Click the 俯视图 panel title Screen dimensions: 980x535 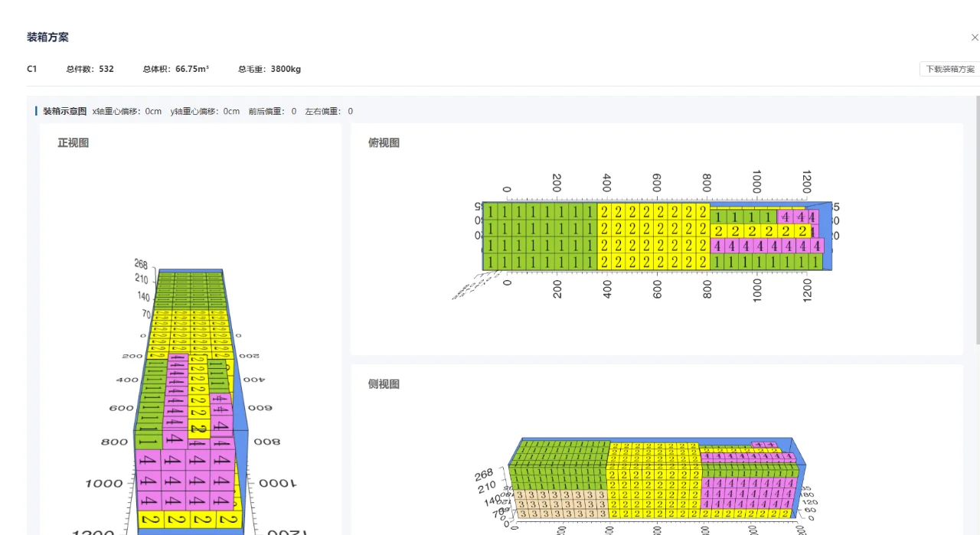[x=384, y=143]
